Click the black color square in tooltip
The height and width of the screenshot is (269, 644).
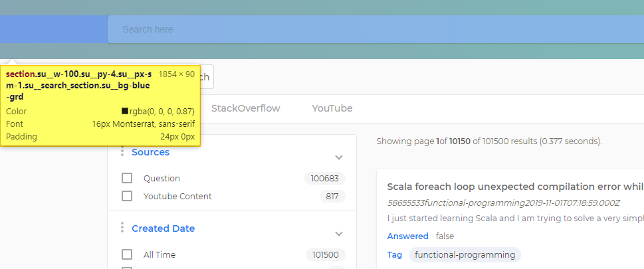pos(125,112)
